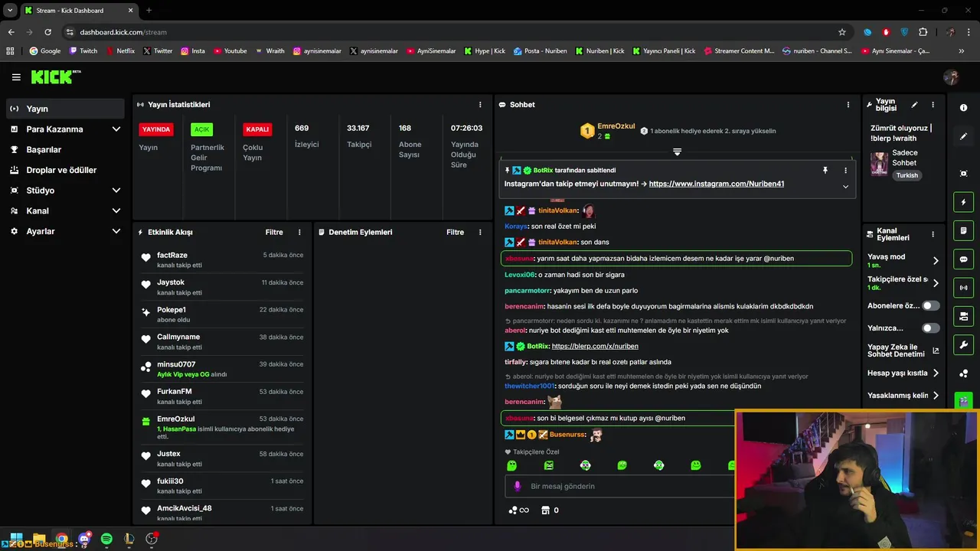
Task: Click the Sadece Sohbet category thumbnail
Action: pos(879,164)
